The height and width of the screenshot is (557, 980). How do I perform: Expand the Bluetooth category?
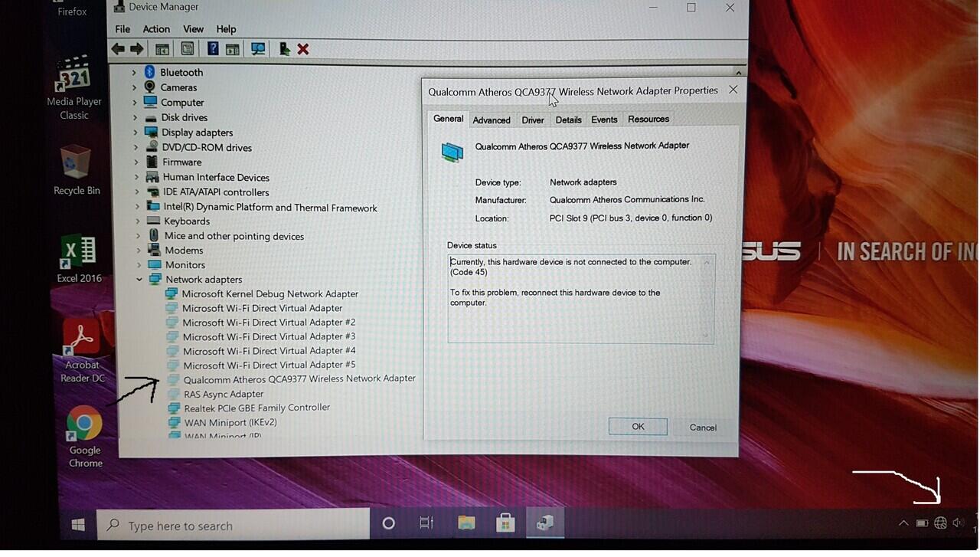pyautogui.click(x=133, y=72)
